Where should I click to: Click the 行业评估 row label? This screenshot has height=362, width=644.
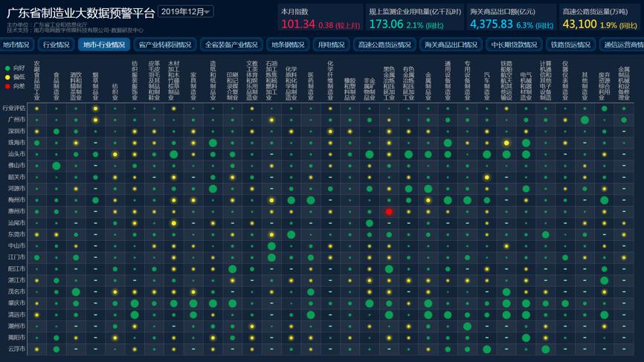[14, 108]
